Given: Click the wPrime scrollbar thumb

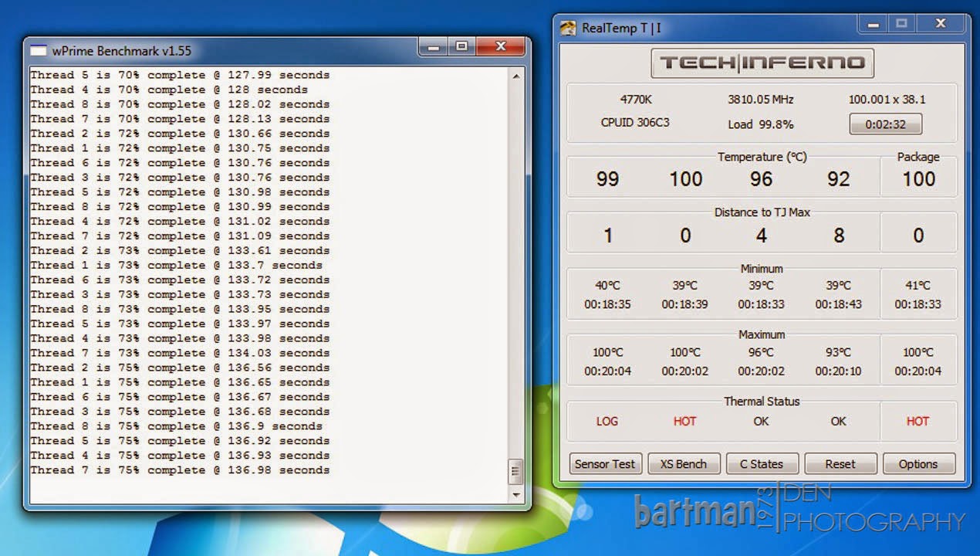Looking at the screenshot, I should click(x=516, y=471).
